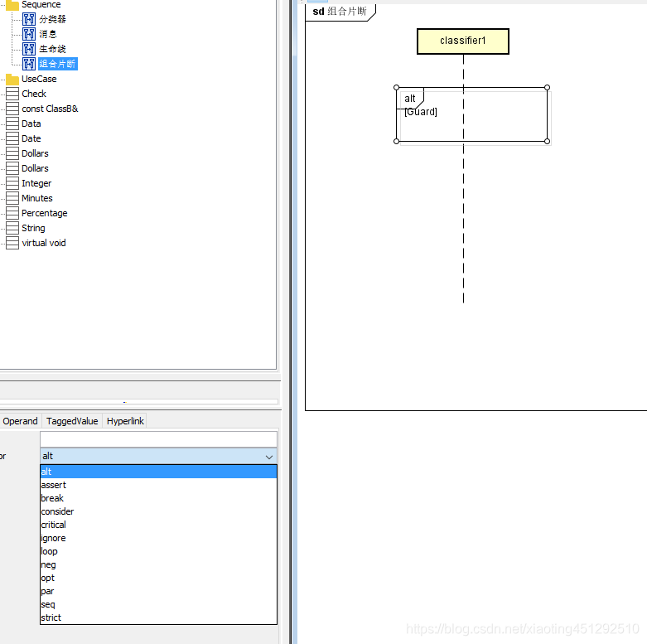Select 组合片断 tree item

(x=57, y=64)
